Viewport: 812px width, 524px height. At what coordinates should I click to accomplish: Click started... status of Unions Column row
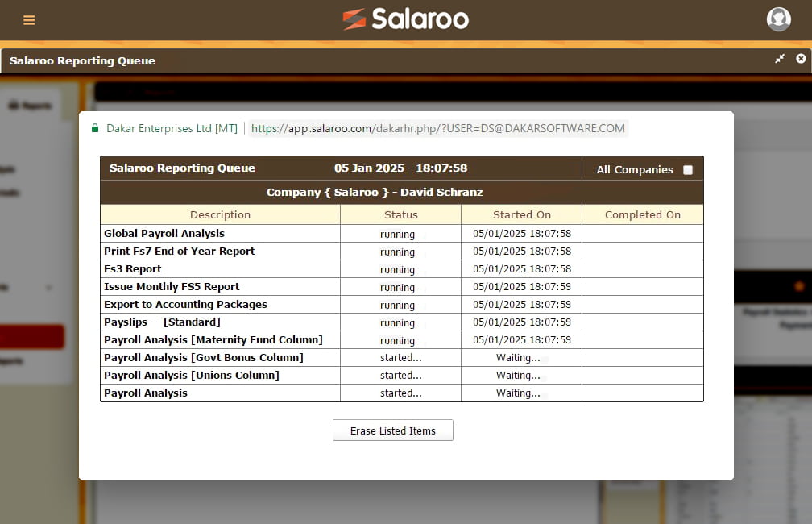(x=401, y=375)
